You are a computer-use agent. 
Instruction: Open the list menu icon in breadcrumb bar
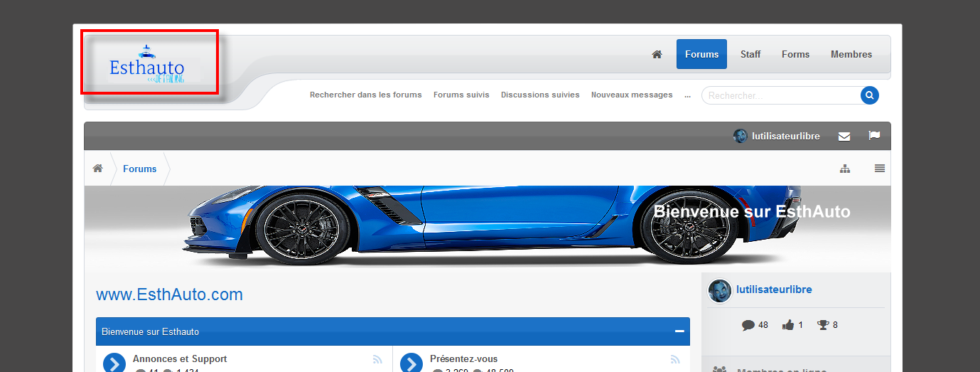coord(880,169)
